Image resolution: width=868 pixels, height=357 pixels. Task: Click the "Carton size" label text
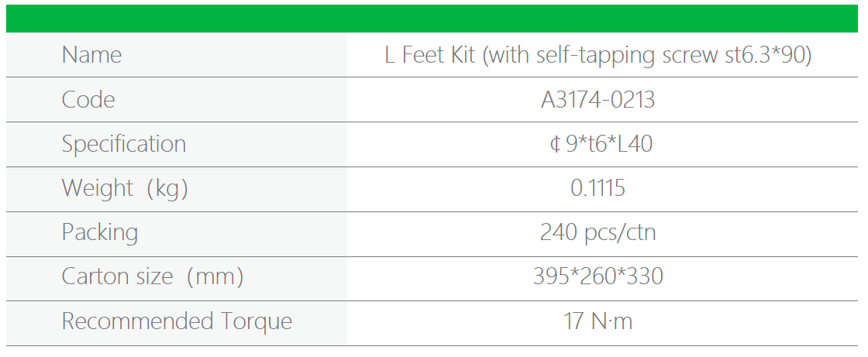pos(117,276)
